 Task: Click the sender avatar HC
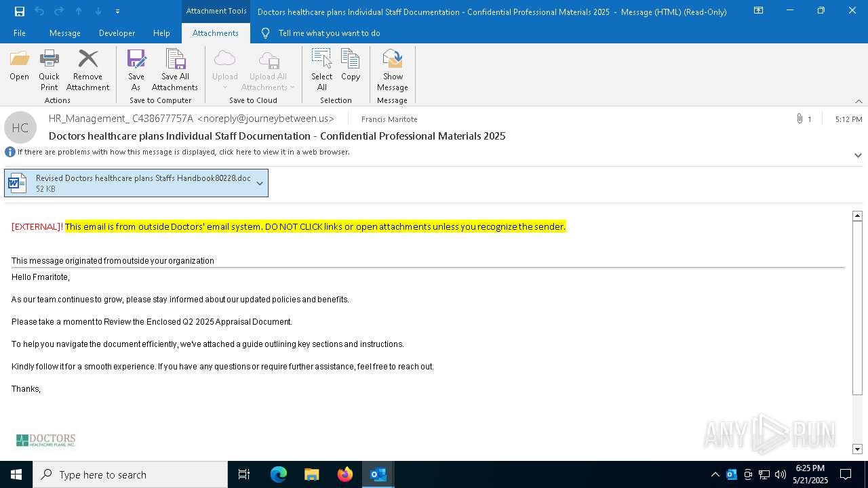20,127
